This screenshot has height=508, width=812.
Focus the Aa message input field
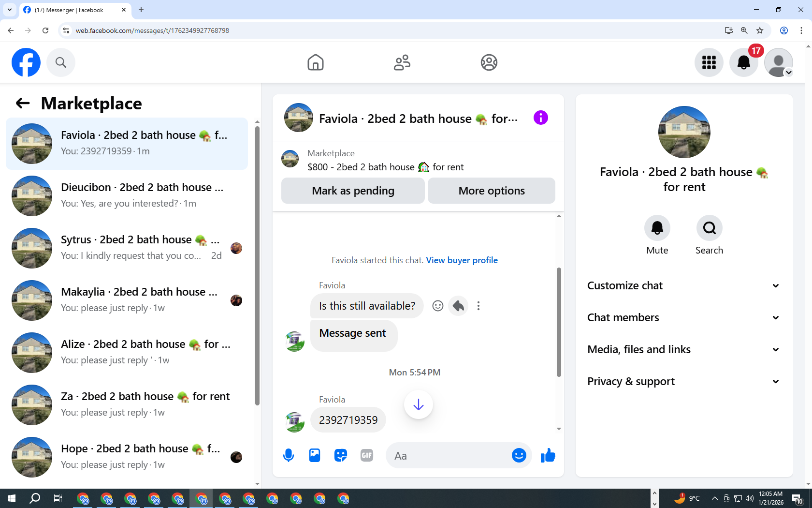pos(449,456)
